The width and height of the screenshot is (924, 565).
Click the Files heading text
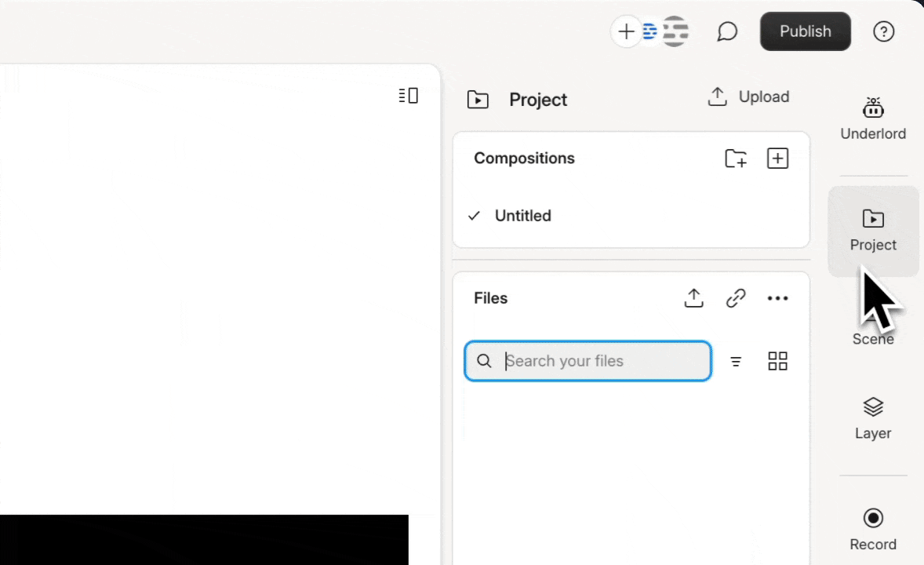(x=490, y=298)
